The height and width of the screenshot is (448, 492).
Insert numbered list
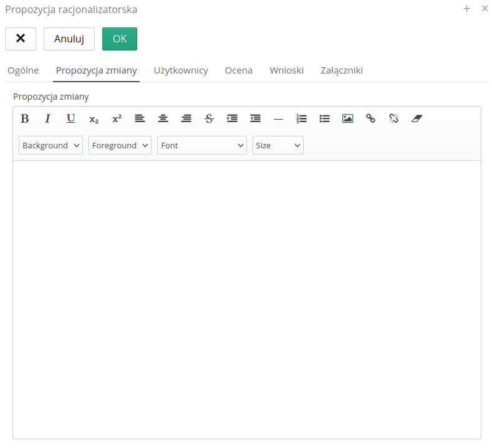click(x=302, y=118)
